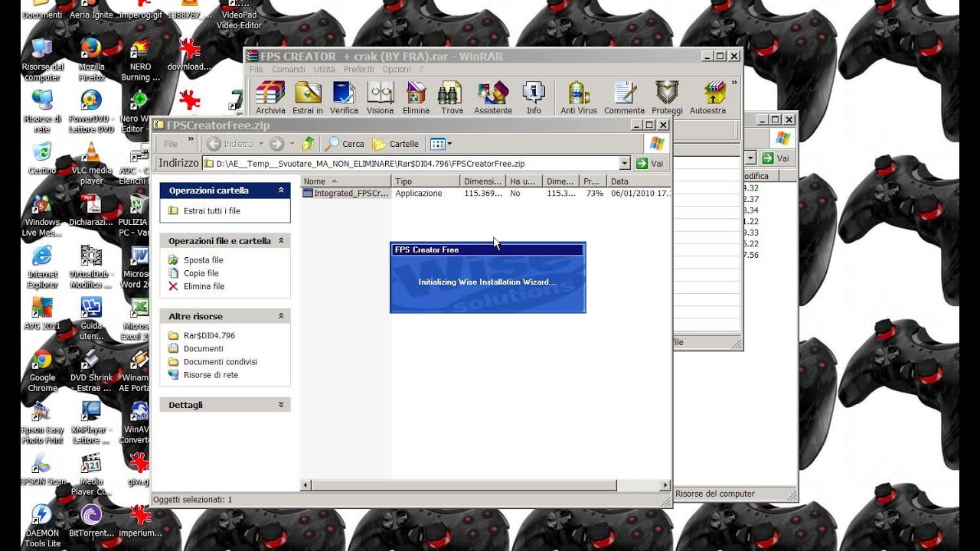Screen dimensions: 980x551
Task: Click the Indietro back button in Explorer
Action: (230, 144)
